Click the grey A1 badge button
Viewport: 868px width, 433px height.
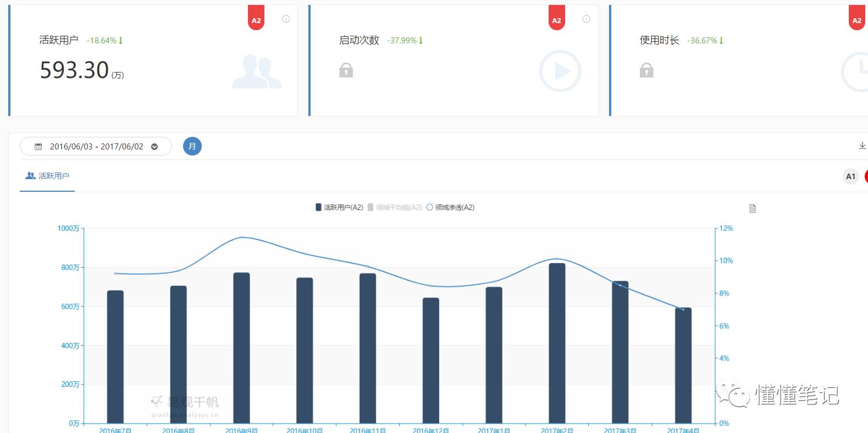click(x=850, y=176)
